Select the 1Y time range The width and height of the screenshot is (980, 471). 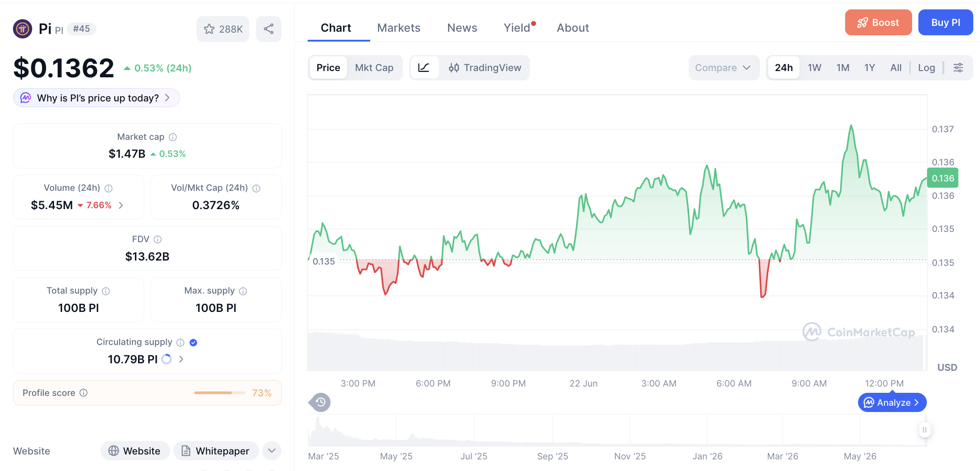(869, 68)
